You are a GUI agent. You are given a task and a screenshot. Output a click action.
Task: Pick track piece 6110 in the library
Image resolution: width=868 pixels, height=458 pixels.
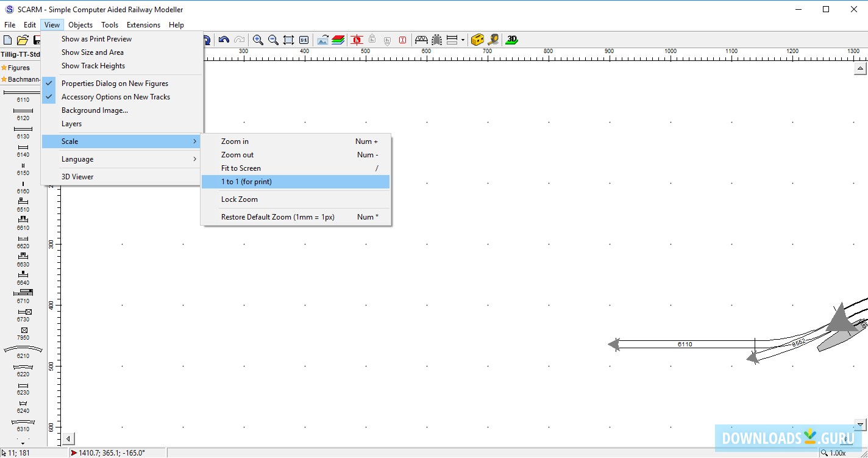[x=23, y=96]
